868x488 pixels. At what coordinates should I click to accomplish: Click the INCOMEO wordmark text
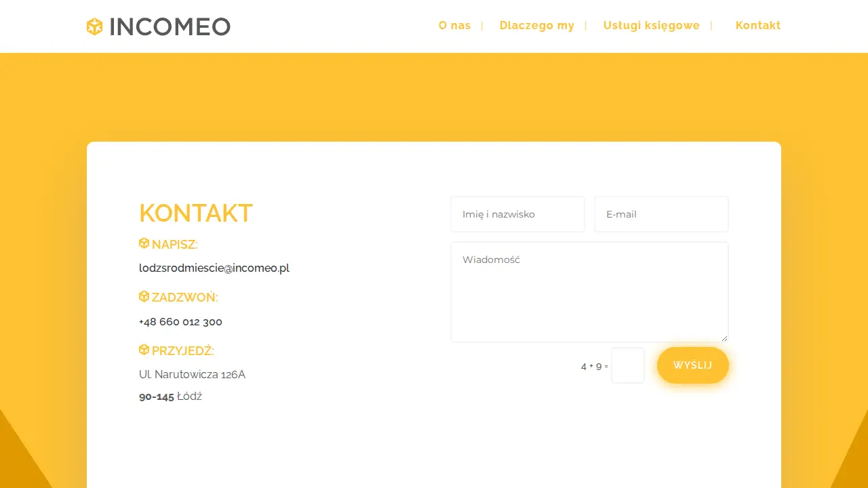pyautogui.click(x=170, y=27)
